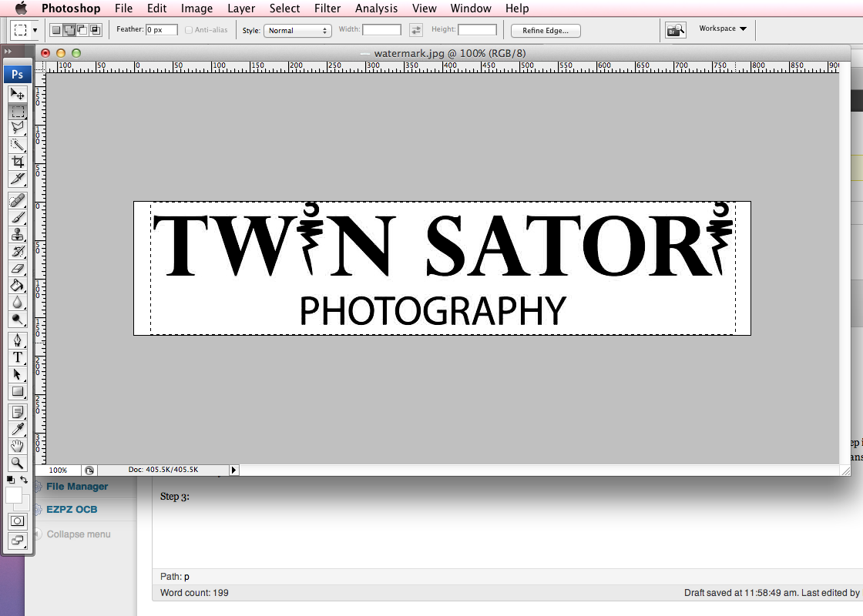The width and height of the screenshot is (863, 616).
Task: Click the Photoshop Ps logo in toolbox
Action: click(18, 74)
